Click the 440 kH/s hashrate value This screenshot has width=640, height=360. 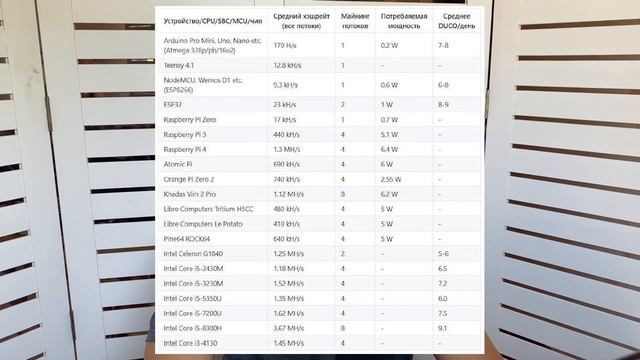click(x=287, y=134)
